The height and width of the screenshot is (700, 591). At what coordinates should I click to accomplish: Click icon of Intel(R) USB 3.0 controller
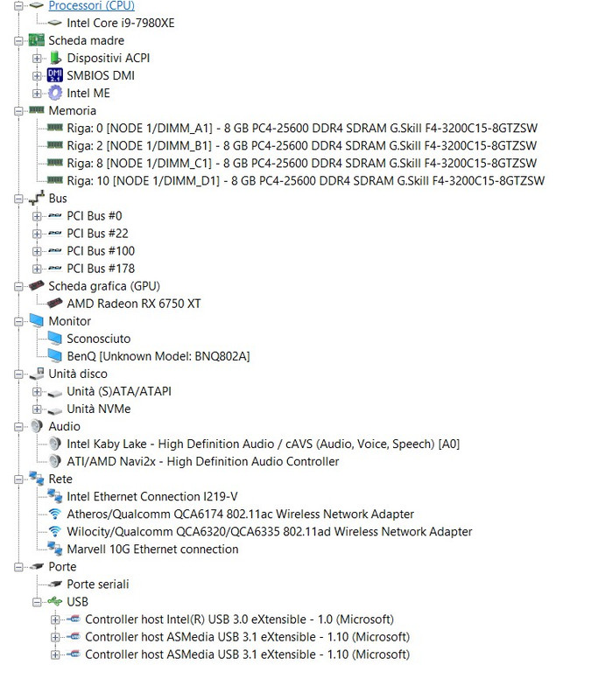[74, 619]
